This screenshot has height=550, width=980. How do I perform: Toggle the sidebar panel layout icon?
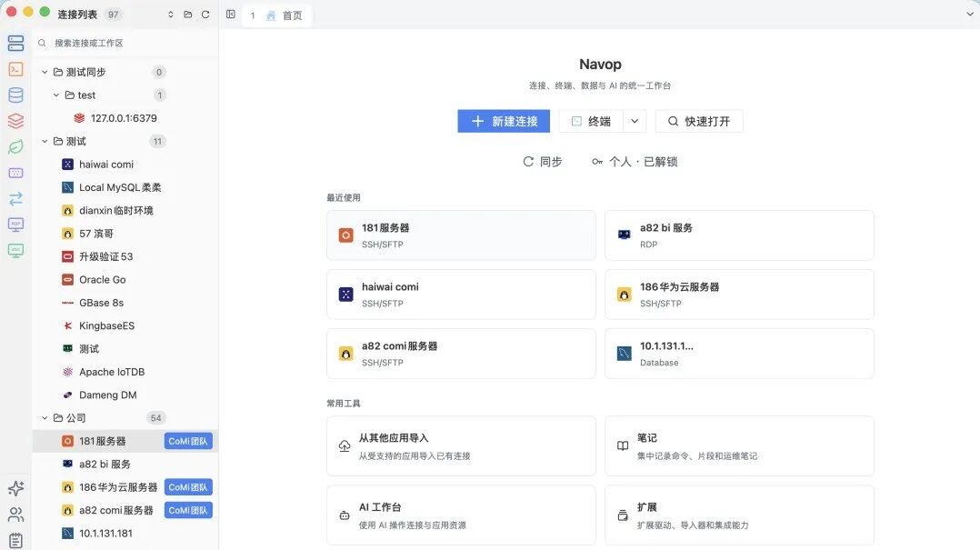[x=231, y=15]
